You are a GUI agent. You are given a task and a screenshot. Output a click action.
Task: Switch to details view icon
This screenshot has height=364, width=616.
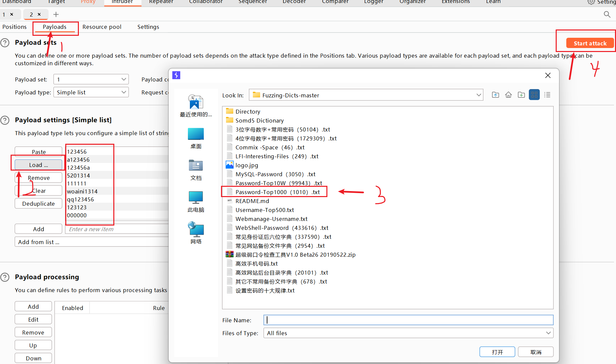pyautogui.click(x=547, y=95)
